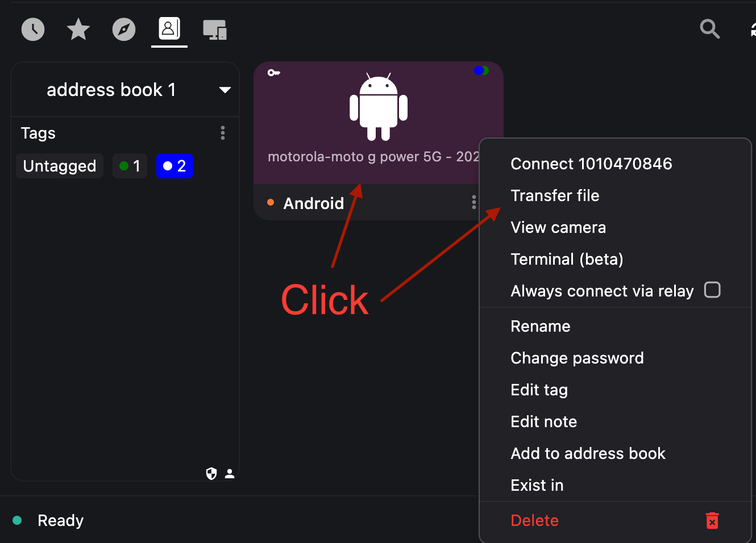The image size is (756, 543).
Task: Toggle the Always connect via relay checkbox
Action: coord(712,290)
